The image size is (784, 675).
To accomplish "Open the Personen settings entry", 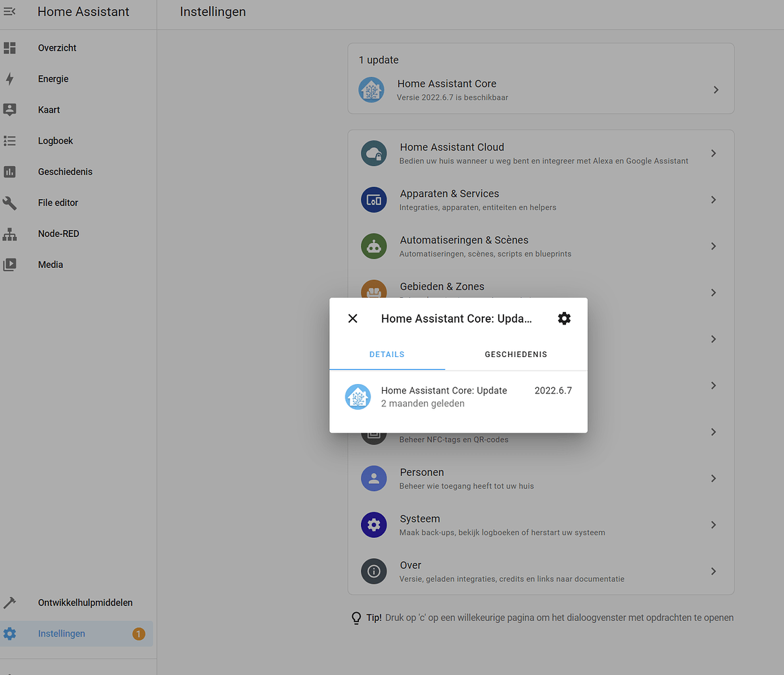I will pyautogui.click(x=422, y=473).
